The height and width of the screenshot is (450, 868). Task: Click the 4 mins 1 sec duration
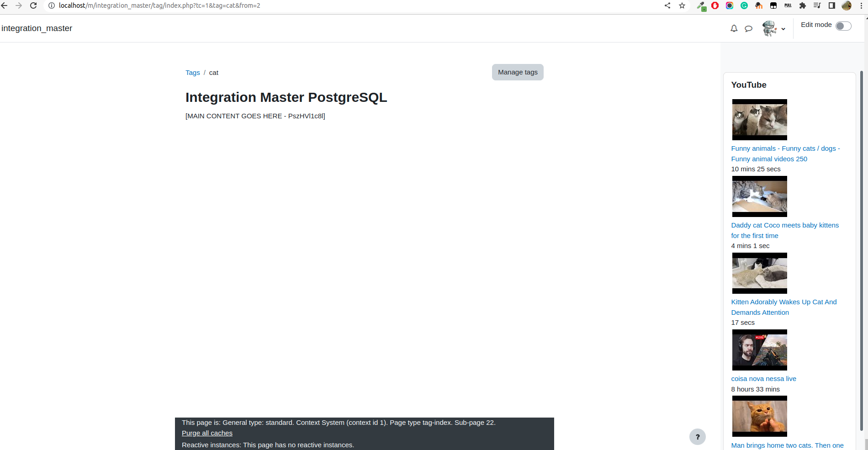point(750,246)
